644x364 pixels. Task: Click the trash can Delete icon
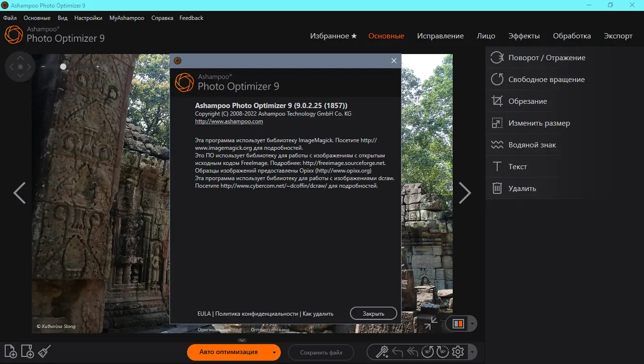coord(497,189)
